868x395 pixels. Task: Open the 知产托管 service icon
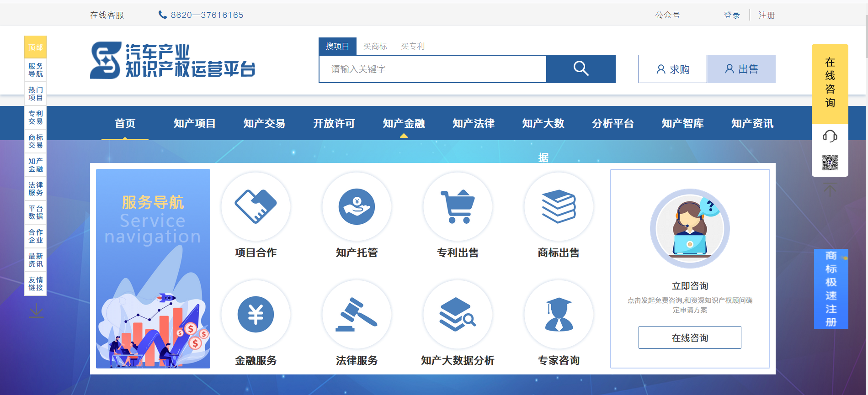click(x=357, y=207)
